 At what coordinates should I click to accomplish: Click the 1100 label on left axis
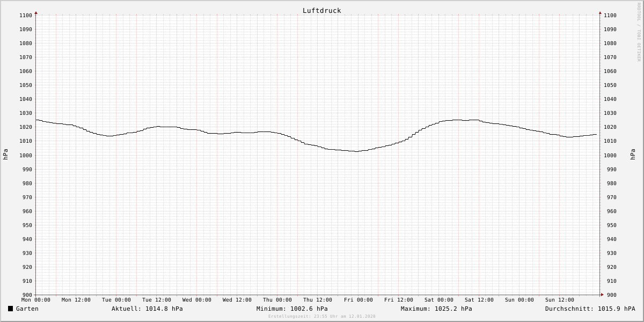click(26, 16)
